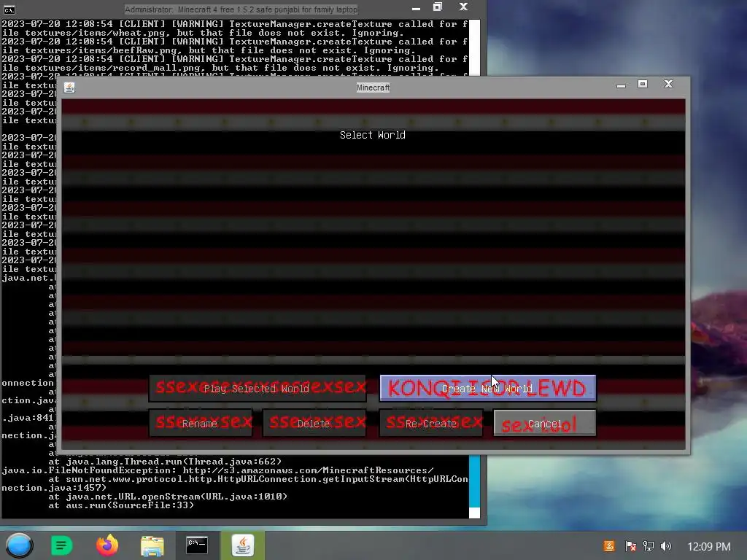Click the console line 'at java.net.URL.openStream'
Image resolution: width=747 pixels, height=560 pixels.
pos(168,497)
